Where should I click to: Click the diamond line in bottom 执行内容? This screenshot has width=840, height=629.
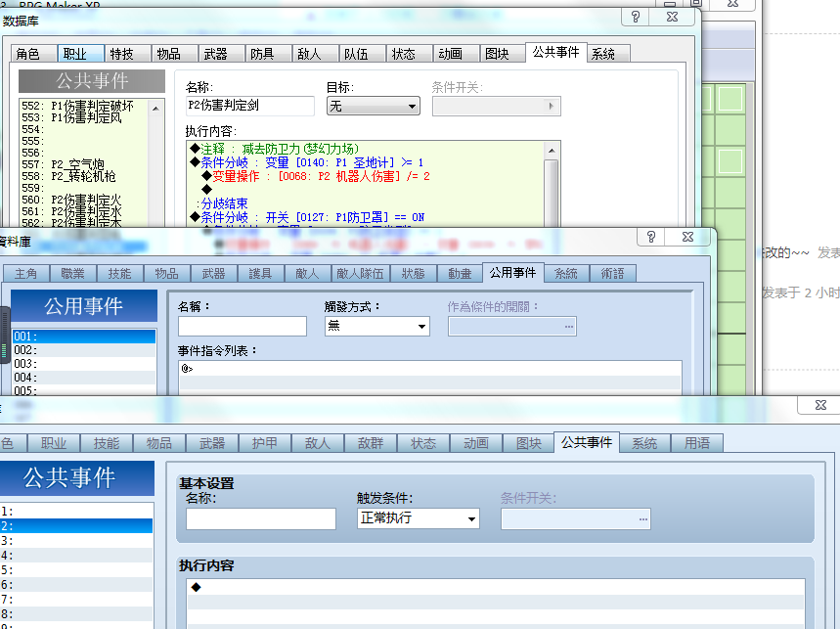(496, 587)
